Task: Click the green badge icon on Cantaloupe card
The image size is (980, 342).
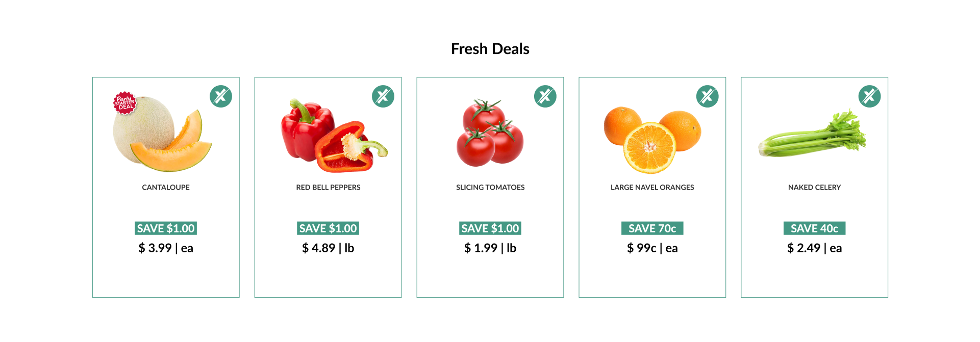Action: pos(221,96)
